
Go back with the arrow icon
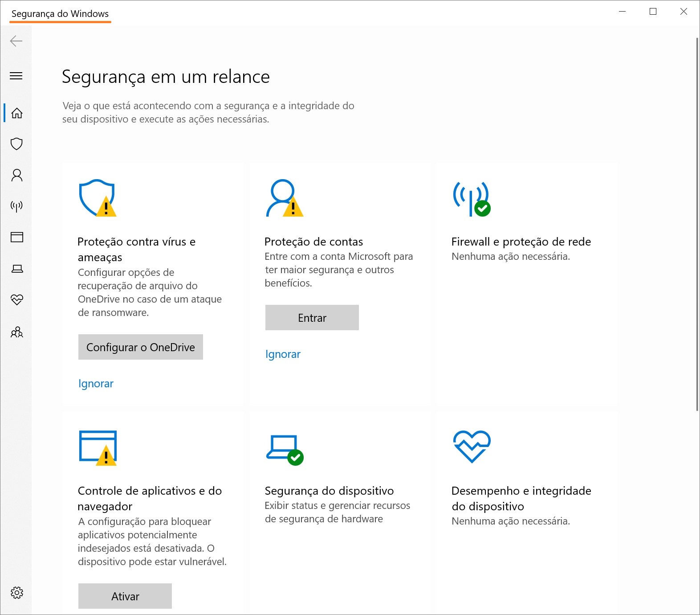16,41
